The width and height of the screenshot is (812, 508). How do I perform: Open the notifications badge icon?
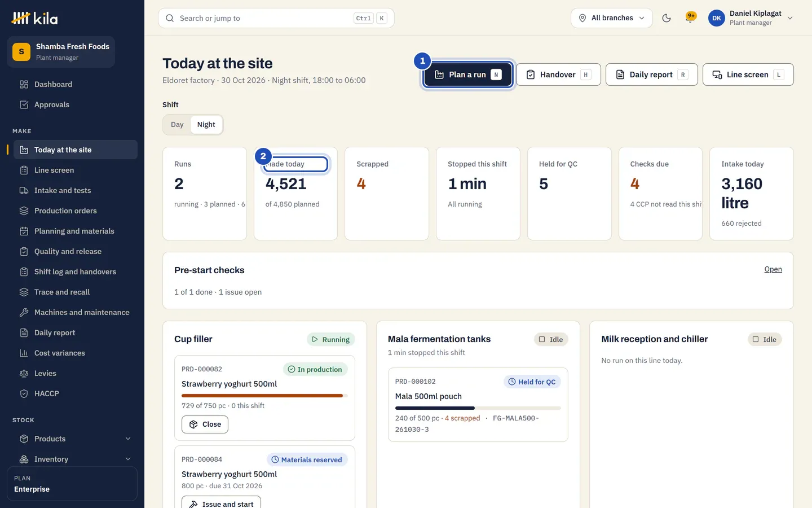tap(690, 17)
